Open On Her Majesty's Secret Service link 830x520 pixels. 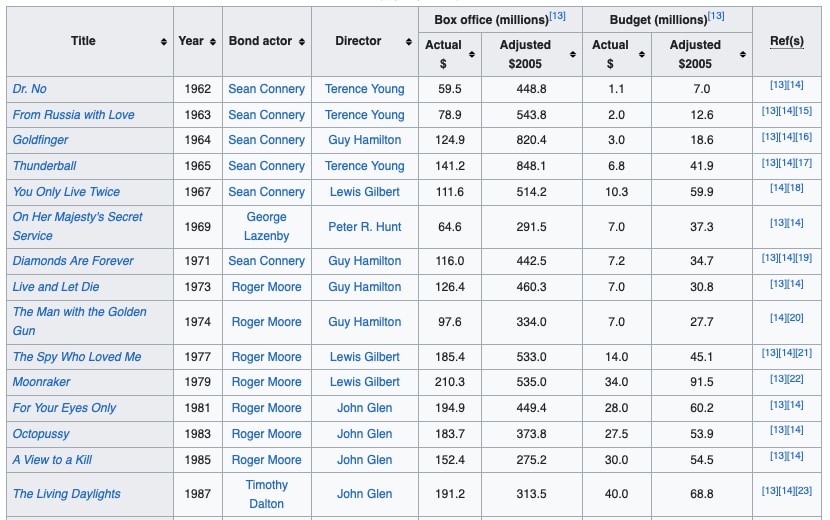pos(77,227)
